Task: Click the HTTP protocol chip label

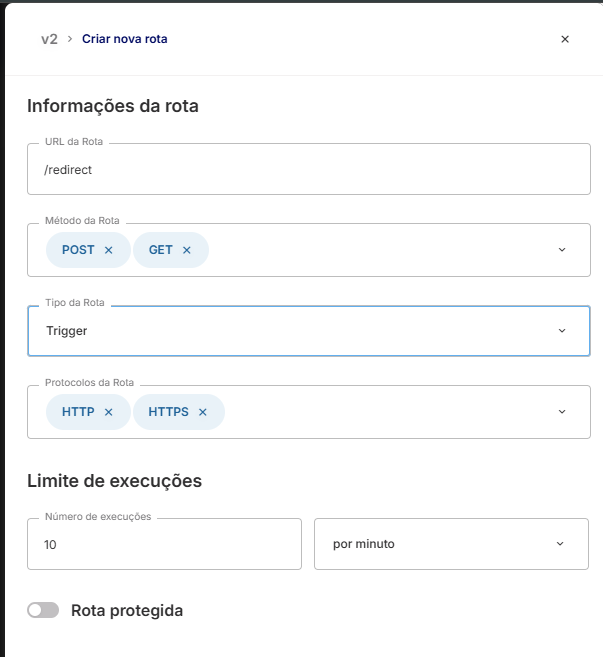Action: (78, 412)
